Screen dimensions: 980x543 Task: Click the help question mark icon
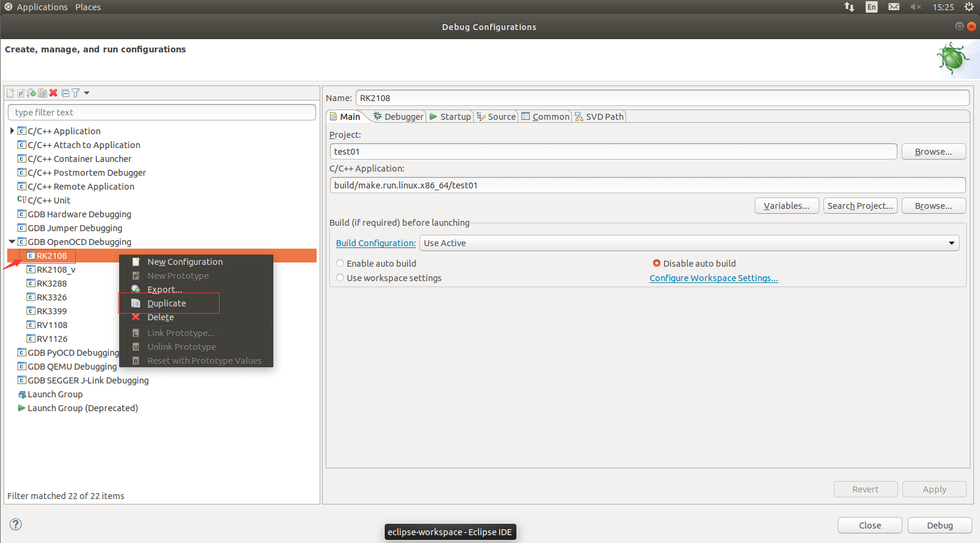[16, 524]
